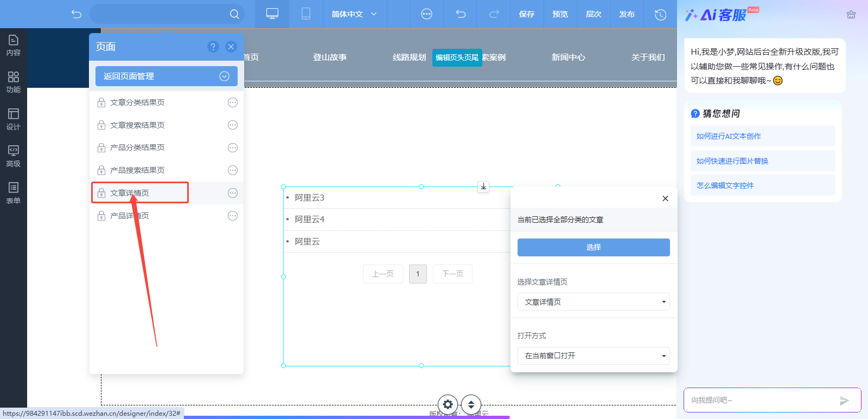
Task: Open more options for 文章详情页
Action: tap(233, 193)
